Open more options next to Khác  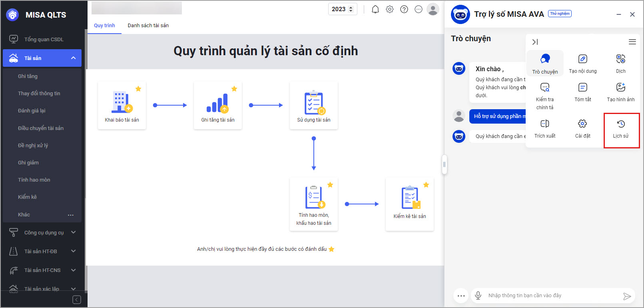tap(71, 215)
